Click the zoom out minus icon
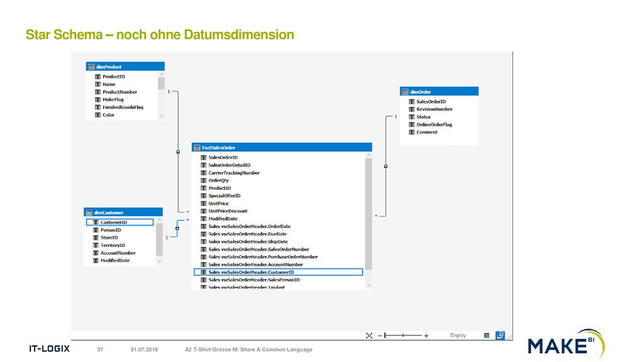This screenshot has height=362, width=644. (x=380, y=336)
